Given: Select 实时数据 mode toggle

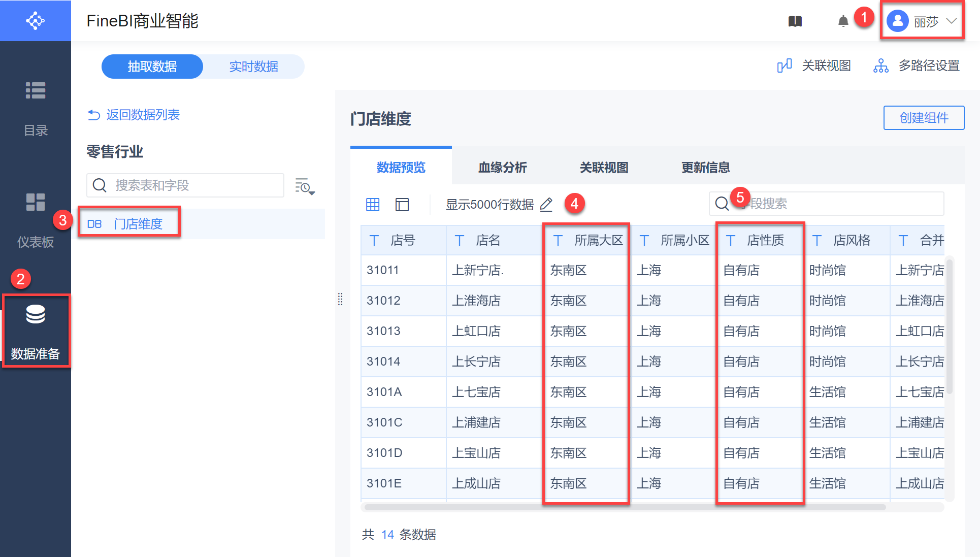Looking at the screenshot, I should [x=253, y=67].
